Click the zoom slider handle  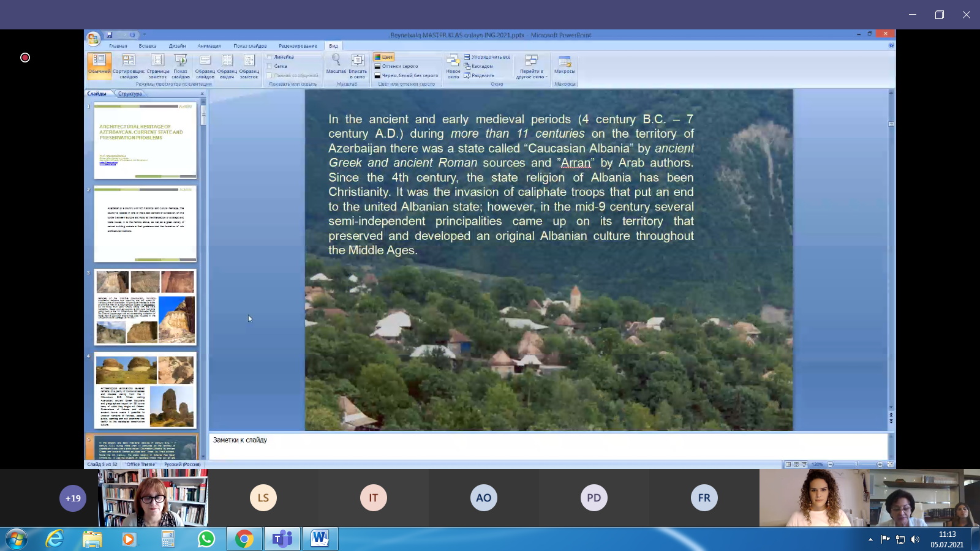pos(856,464)
